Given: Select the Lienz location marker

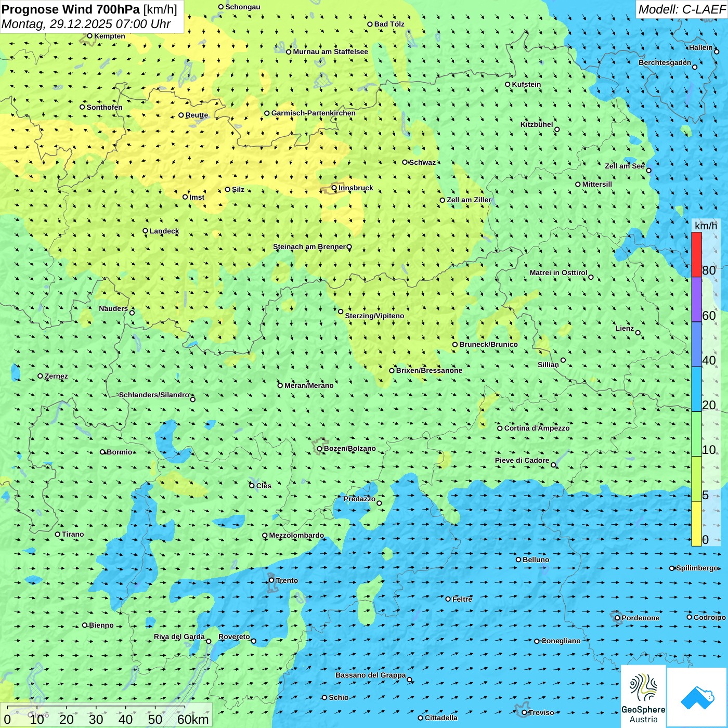Looking at the screenshot, I should coord(638,333).
